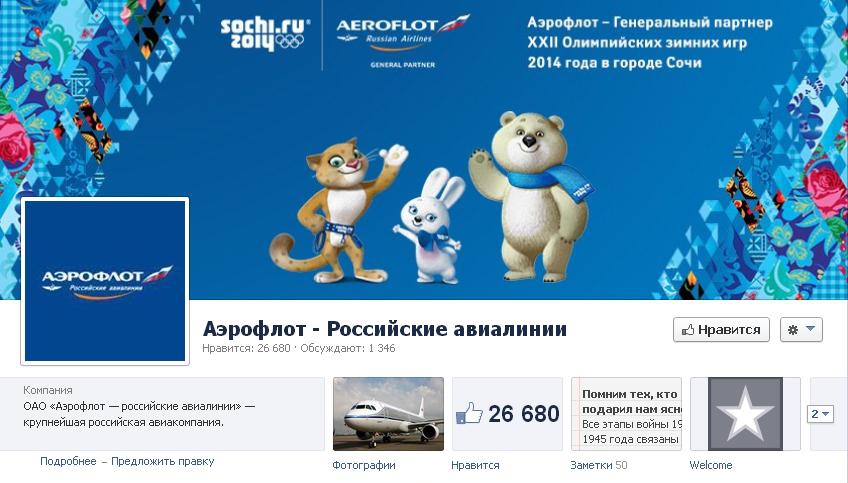Click the Нравится like button
The height and width of the screenshot is (483, 848).
pyautogui.click(x=721, y=329)
